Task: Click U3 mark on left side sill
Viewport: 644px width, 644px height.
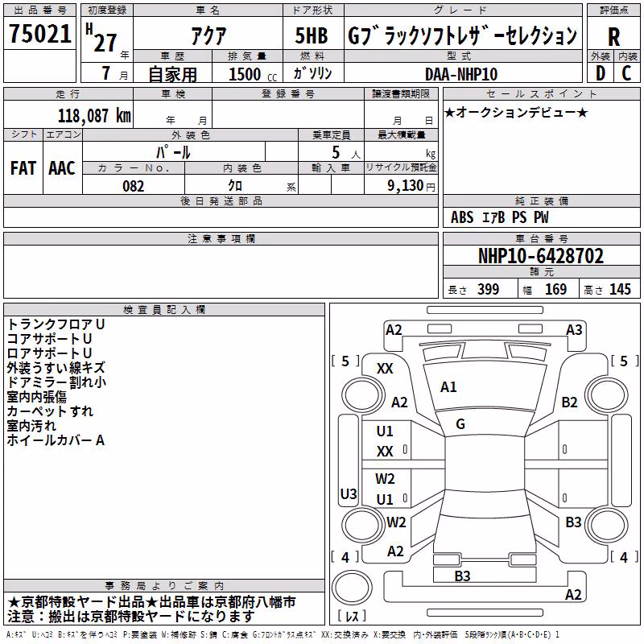Action: (349, 493)
